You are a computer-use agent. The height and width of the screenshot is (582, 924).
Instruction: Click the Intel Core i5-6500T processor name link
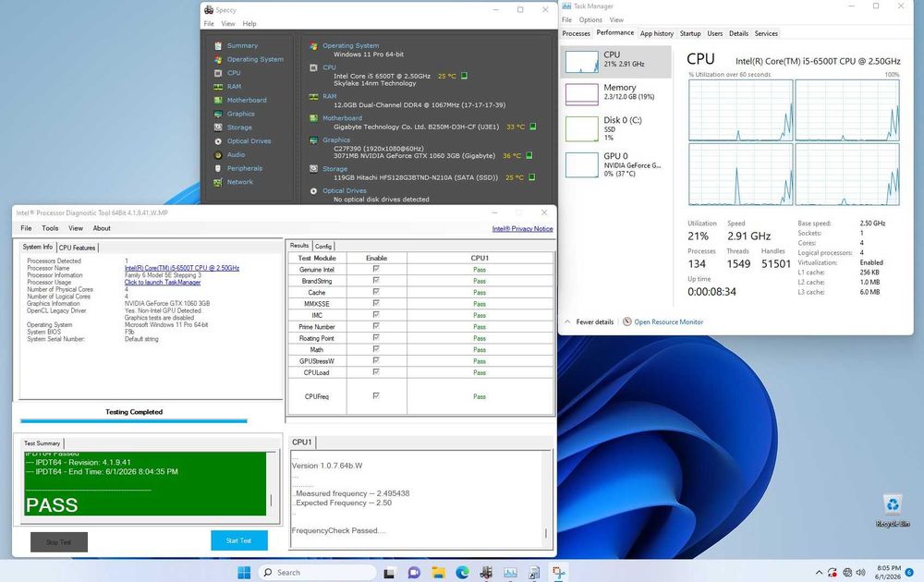[x=182, y=268]
